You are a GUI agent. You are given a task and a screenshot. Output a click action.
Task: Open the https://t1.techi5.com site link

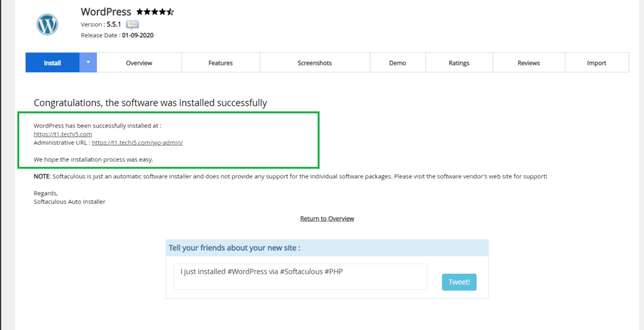[63, 134]
